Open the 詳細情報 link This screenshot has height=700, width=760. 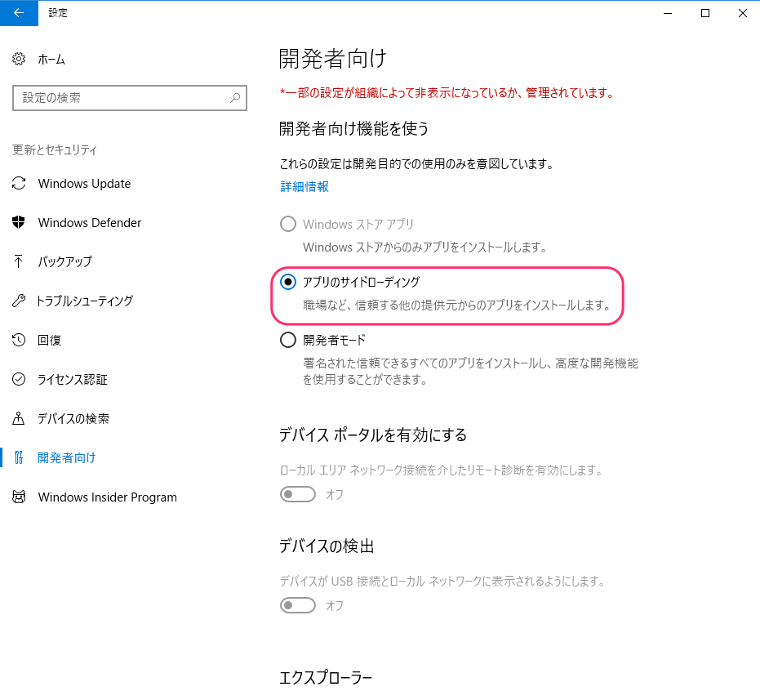pyautogui.click(x=304, y=187)
